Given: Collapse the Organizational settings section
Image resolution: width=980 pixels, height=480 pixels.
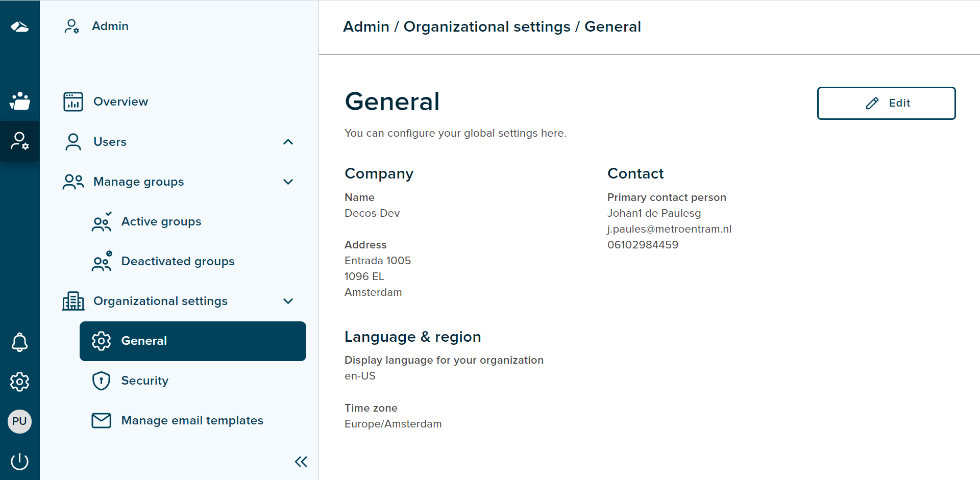Looking at the screenshot, I should [x=288, y=301].
